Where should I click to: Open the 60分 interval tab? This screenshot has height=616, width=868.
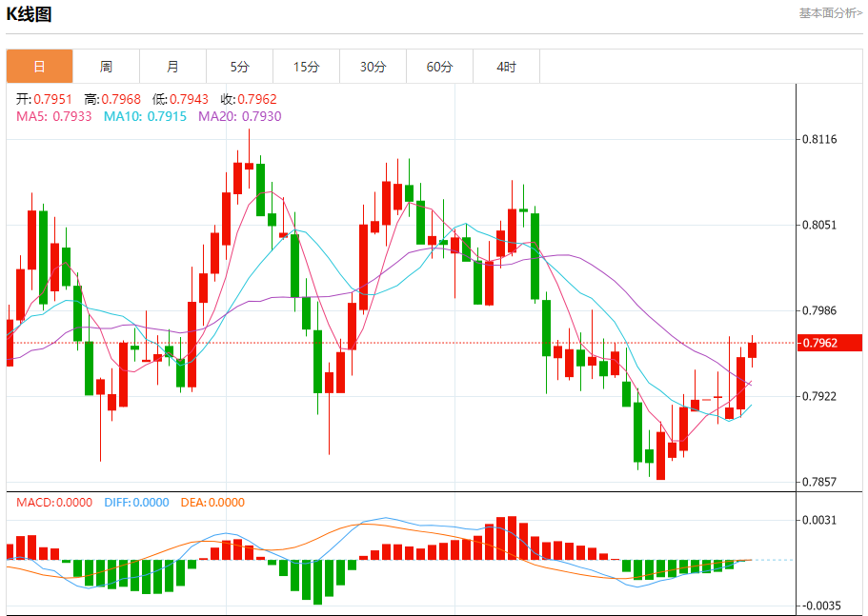click(439, 67)
